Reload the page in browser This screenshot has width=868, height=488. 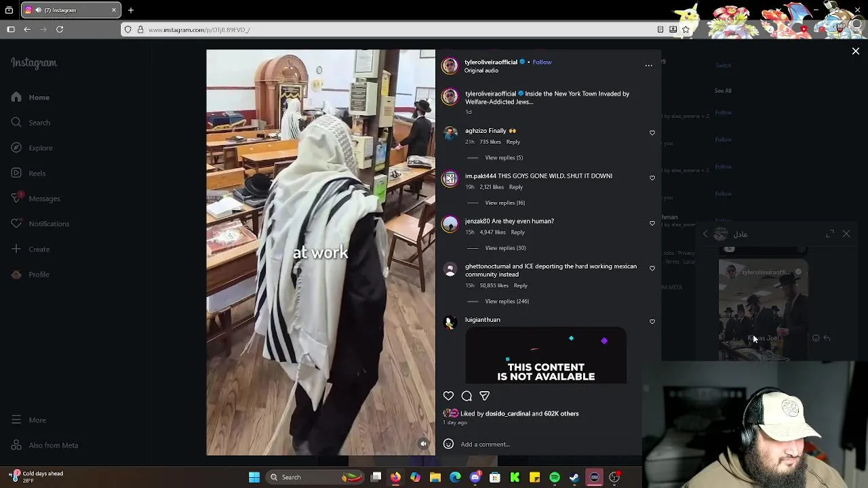[x=60, y=30]
